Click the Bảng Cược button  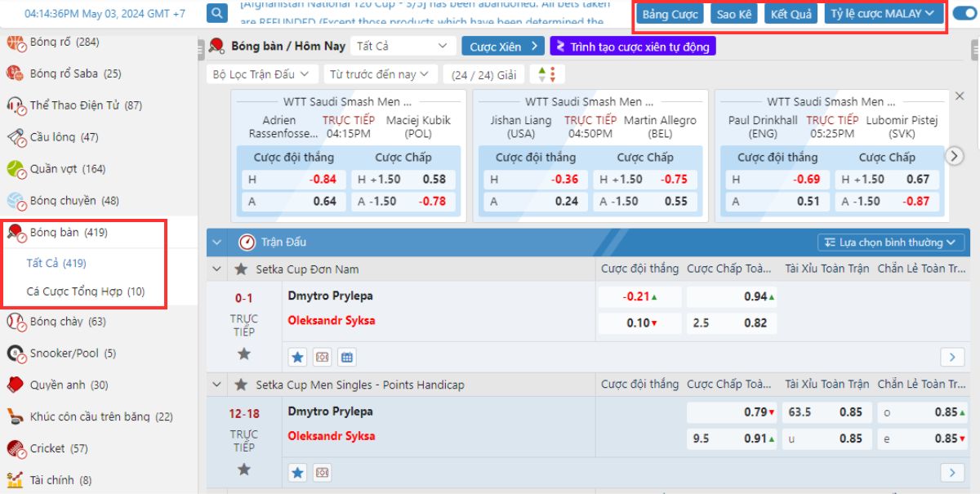tap(670, 14)
